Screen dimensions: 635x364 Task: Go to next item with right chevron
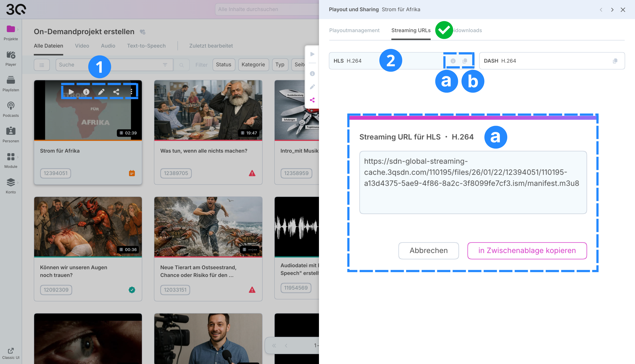[x=612, y=9]
